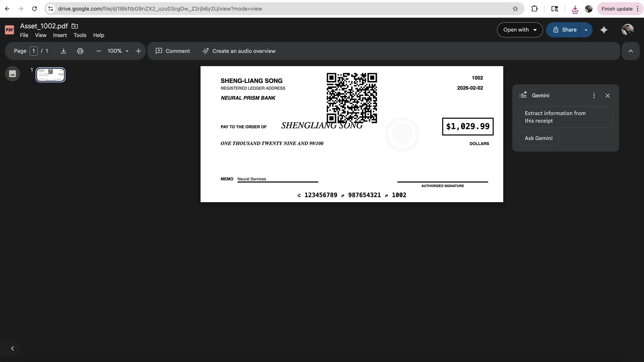Viewport: 644px width, 362px height.
Task: Open Gemini sparkle icon in header
Action: [604, 30]
